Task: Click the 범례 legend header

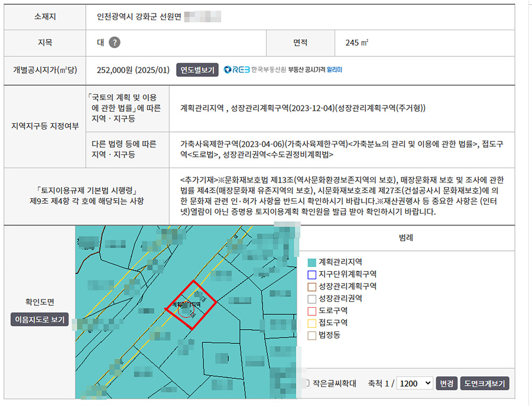Action: [406, 239]
